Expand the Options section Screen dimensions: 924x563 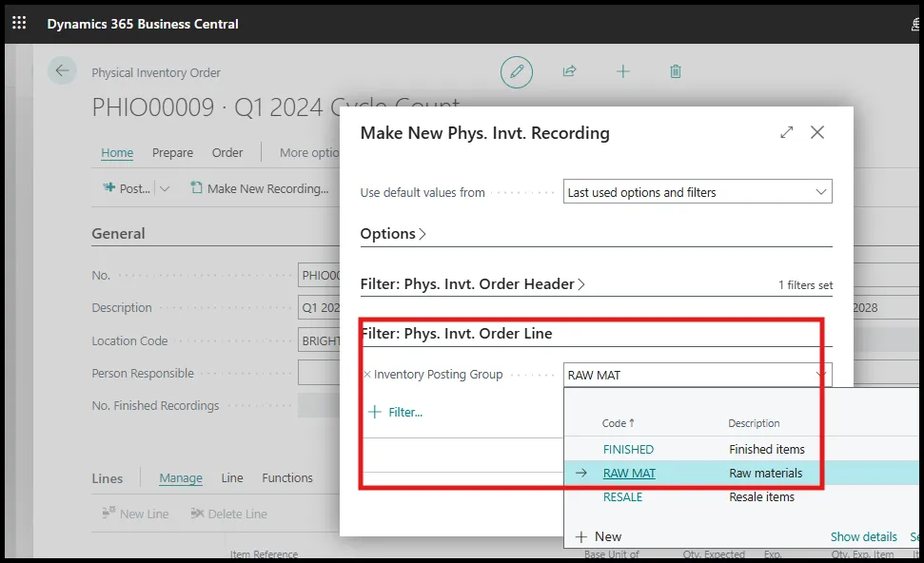click(x=393, y=234)
